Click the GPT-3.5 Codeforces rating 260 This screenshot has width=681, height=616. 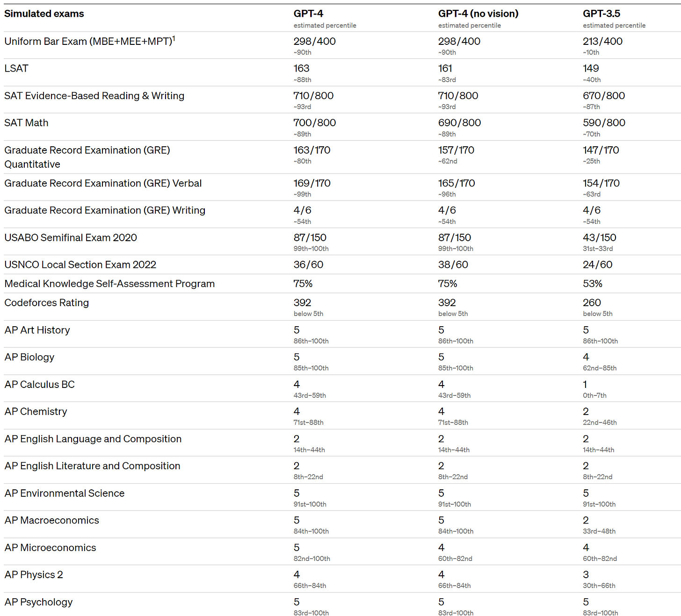coord(592,303)
